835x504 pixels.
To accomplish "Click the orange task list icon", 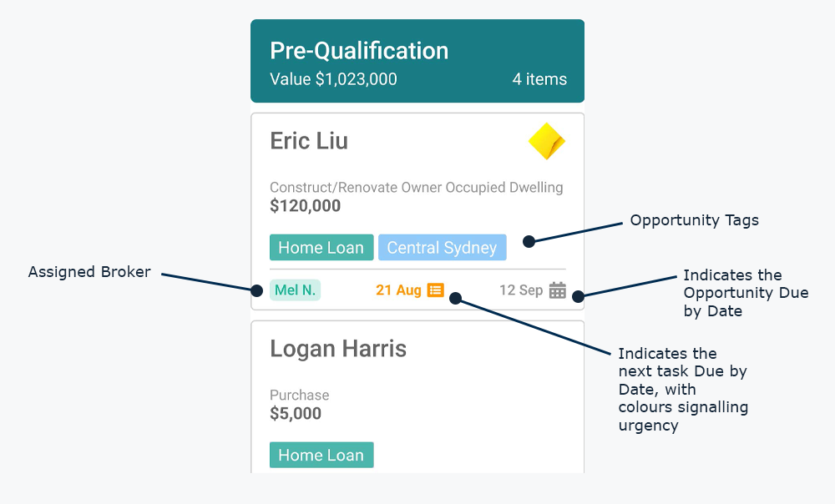I will [x=435, y=290].
